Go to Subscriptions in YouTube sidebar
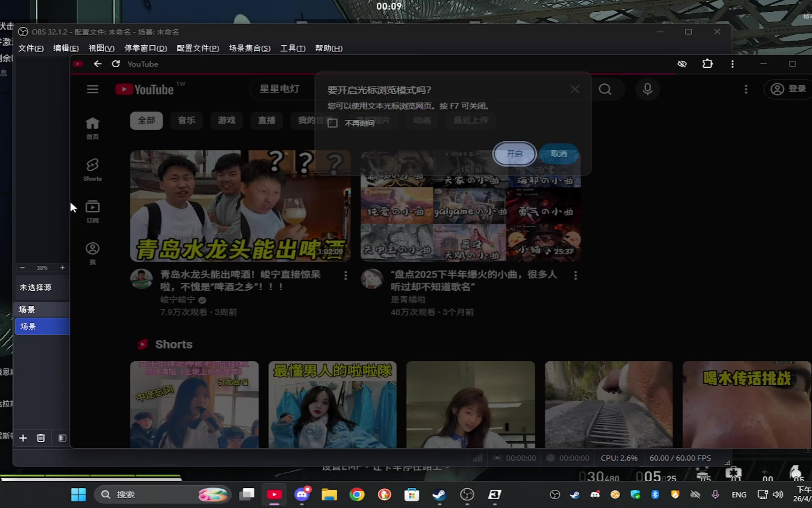The width and height of the screenshot is (812, 508). coord(93,211)
